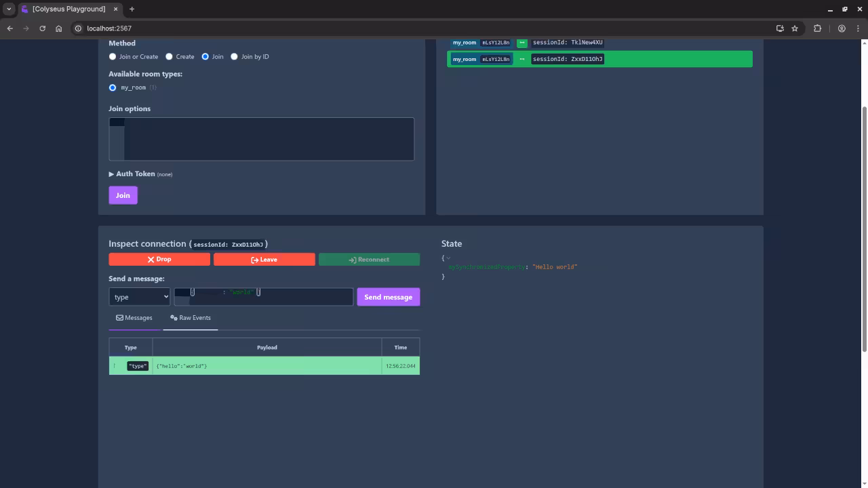
Task: Open the browser extensions puzzle icon
Action: [817, 28]
